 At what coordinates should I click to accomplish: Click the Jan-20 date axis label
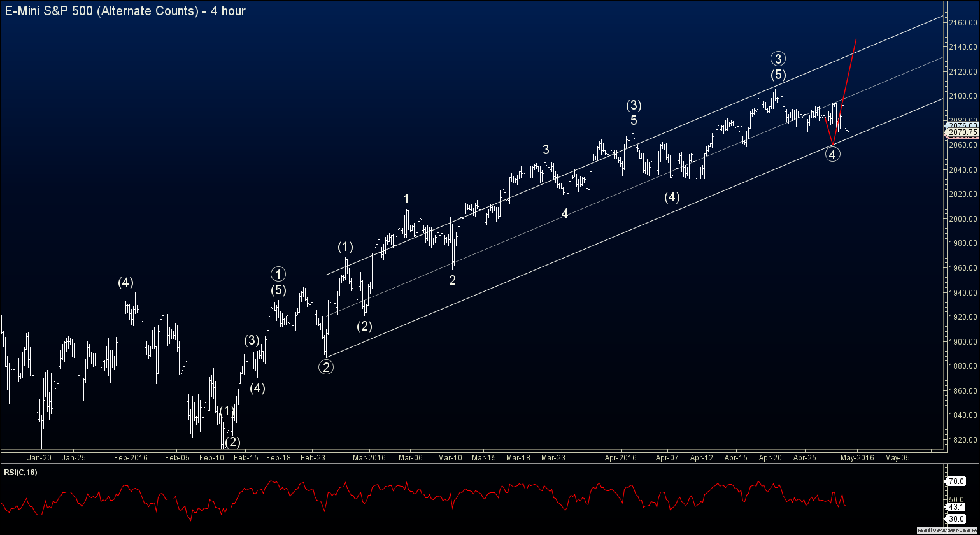[x=40, y=457]
